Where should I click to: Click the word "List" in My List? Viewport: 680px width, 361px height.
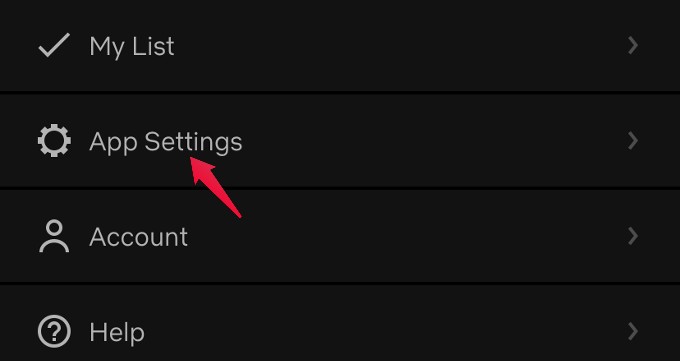pos(153,46)
